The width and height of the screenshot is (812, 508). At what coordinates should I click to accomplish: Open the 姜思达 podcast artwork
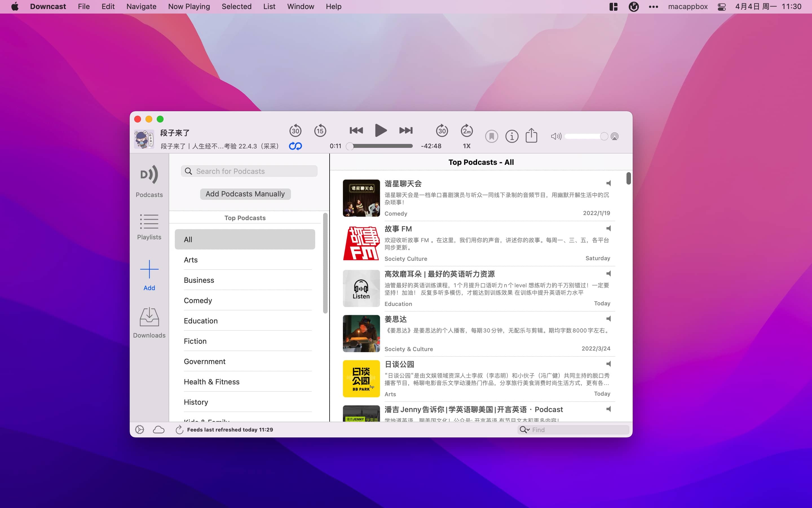click(361, 333)
